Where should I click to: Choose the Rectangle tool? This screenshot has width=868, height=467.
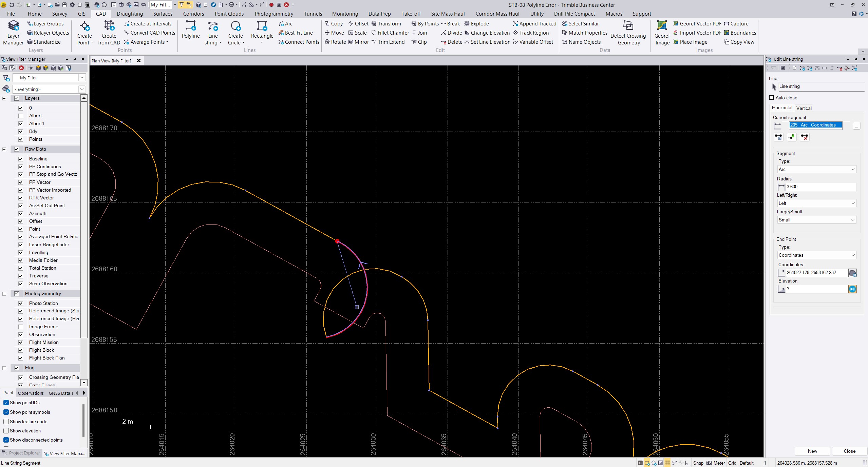(262, 26)
